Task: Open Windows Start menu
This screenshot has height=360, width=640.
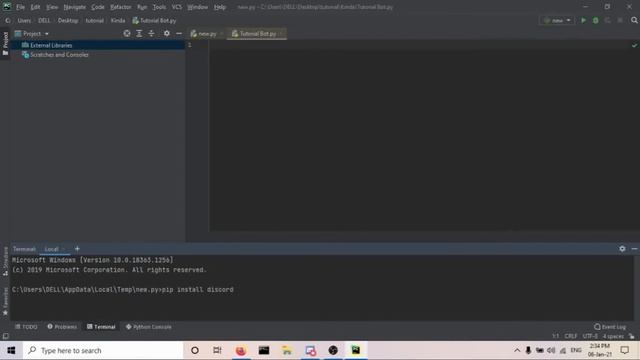Action: [x=11, y=350]
